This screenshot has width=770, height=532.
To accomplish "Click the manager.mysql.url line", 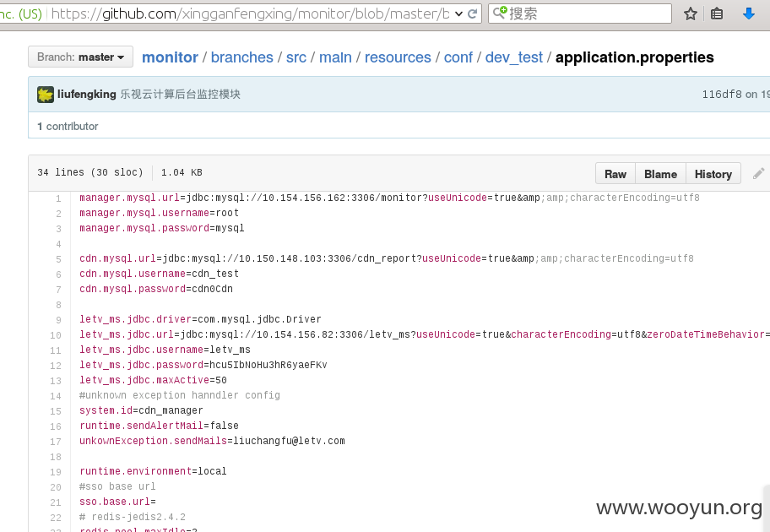I will tap(389, 198).
